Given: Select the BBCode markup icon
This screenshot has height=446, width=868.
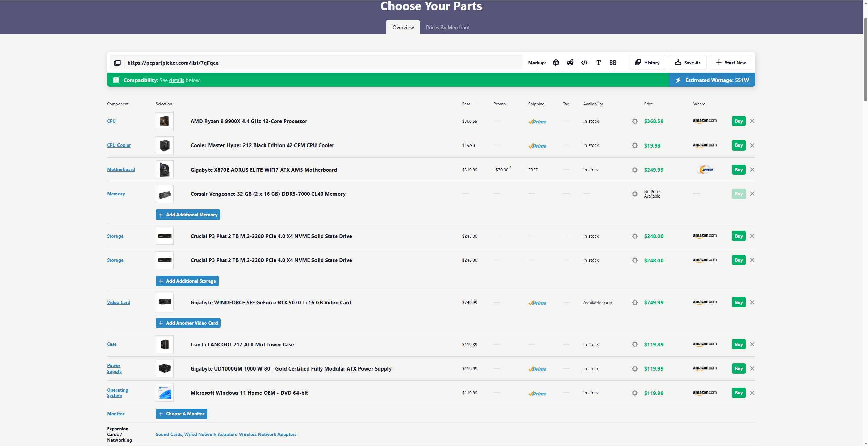Looking at the screenshot, I should pyautogui.click(x=613, y=63).
